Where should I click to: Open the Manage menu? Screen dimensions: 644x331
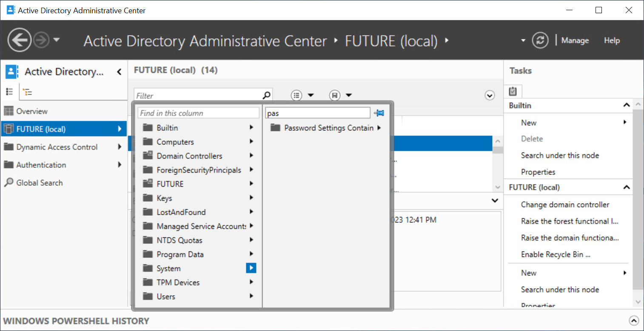[x=575, y=40]
